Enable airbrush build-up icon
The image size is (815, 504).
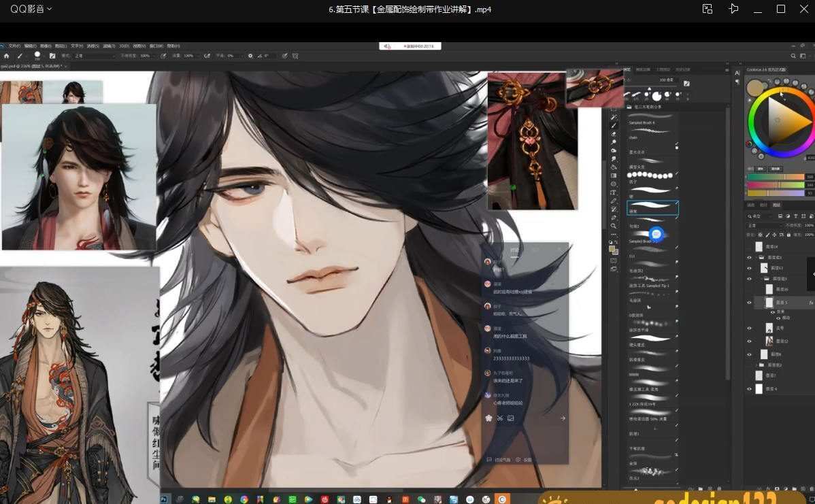click(x=207, y=56)
